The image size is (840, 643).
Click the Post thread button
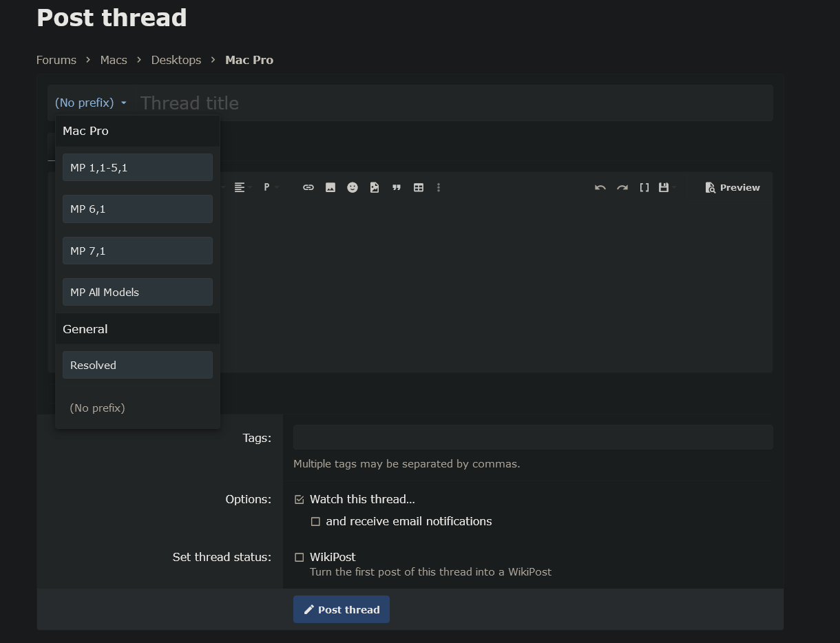click(342, 609)
